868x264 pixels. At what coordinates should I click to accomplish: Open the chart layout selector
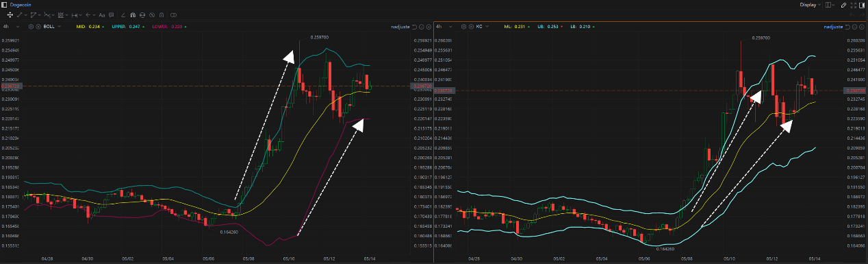coord(830,5)
